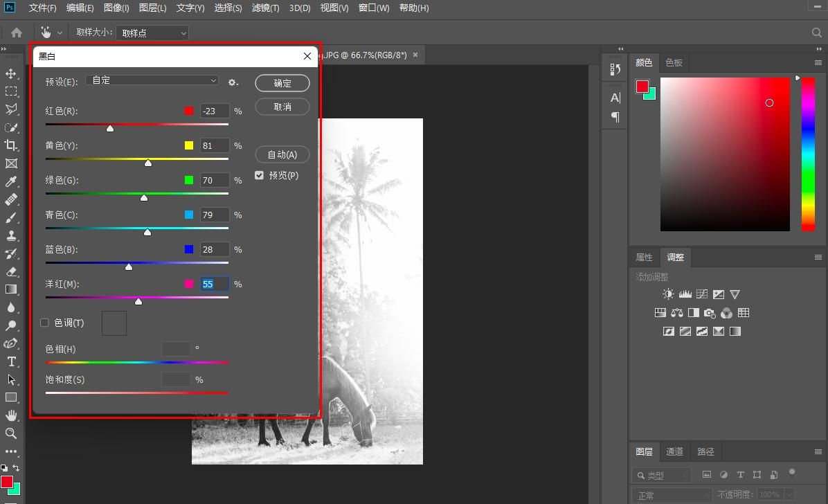
Task: Select the Eraser tool
Action: (x=11, y=271)
